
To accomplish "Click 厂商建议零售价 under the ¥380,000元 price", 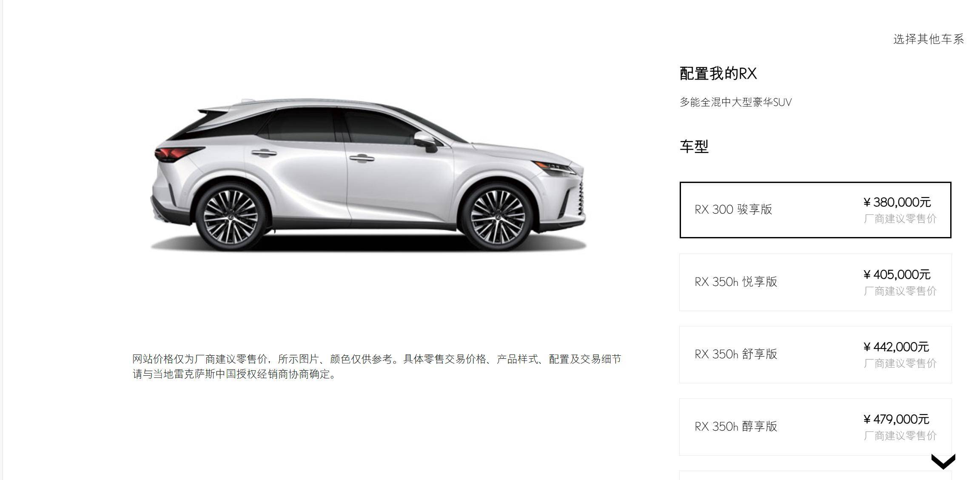I will (900, 219).
